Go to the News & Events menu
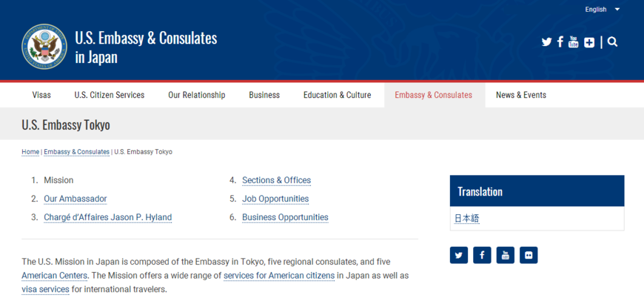Viewport: 644px width, 298px height. coord(520,95)
